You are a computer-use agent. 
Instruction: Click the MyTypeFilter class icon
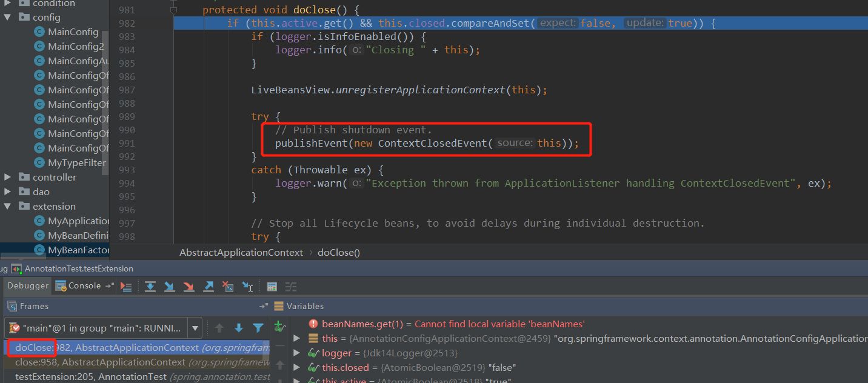pyautogui.click(x=39, y=162)
